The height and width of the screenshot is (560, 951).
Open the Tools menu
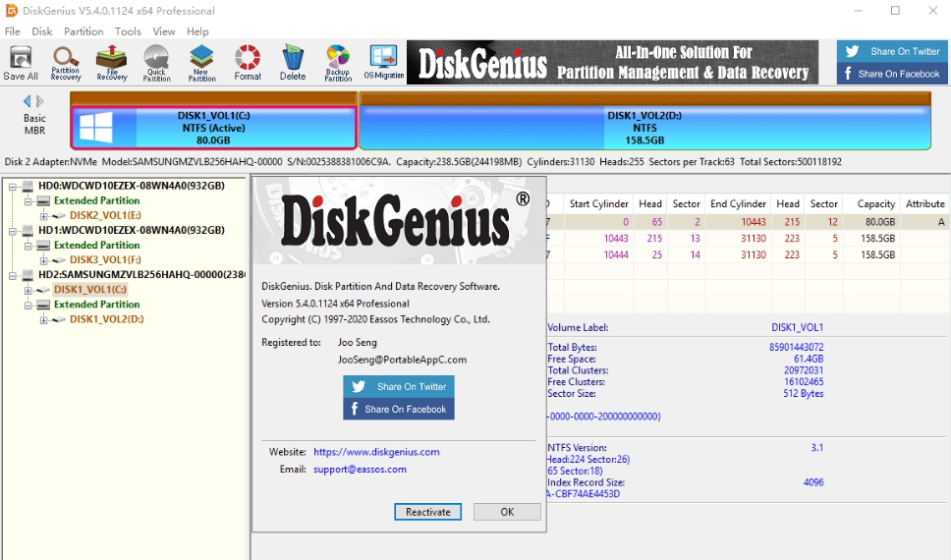point(128,31)
